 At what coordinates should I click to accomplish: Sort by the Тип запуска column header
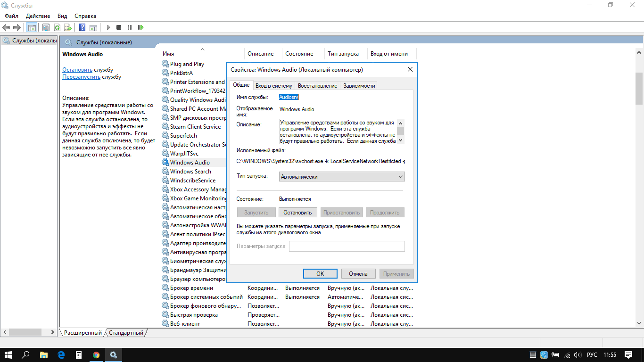pyautogui.click(x=346, y=54)
